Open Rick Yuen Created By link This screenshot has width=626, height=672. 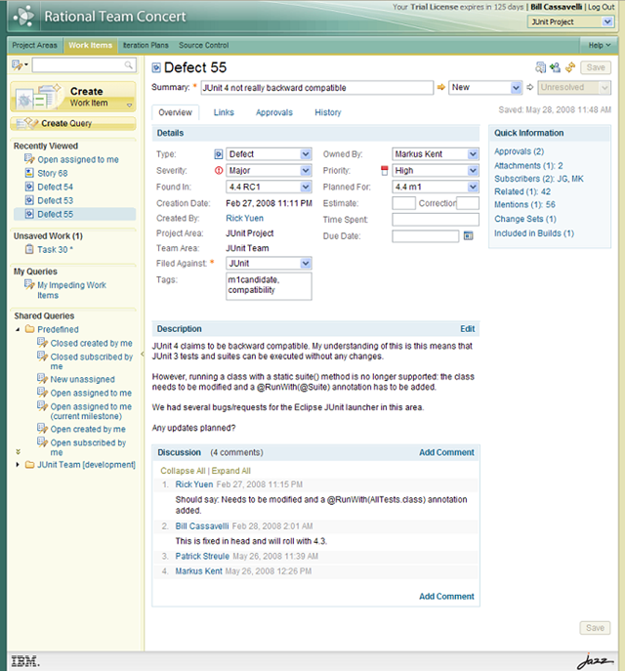[245, 218]
